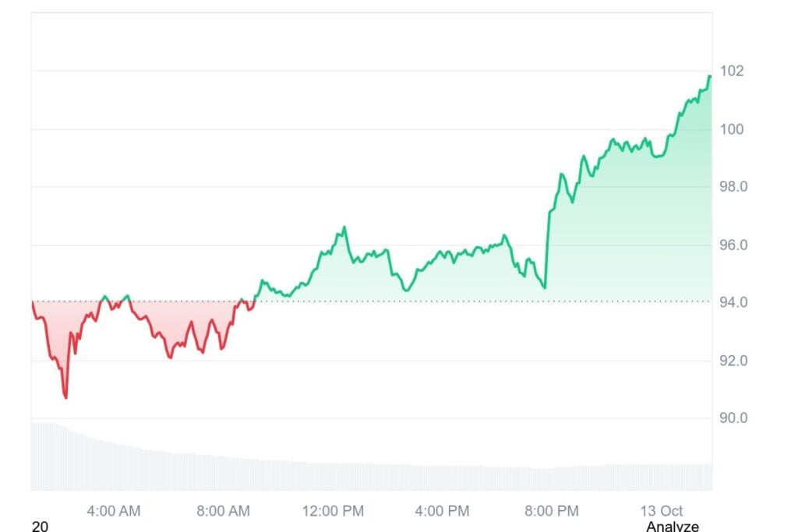Click the 100 price axis label

[733, 129]
